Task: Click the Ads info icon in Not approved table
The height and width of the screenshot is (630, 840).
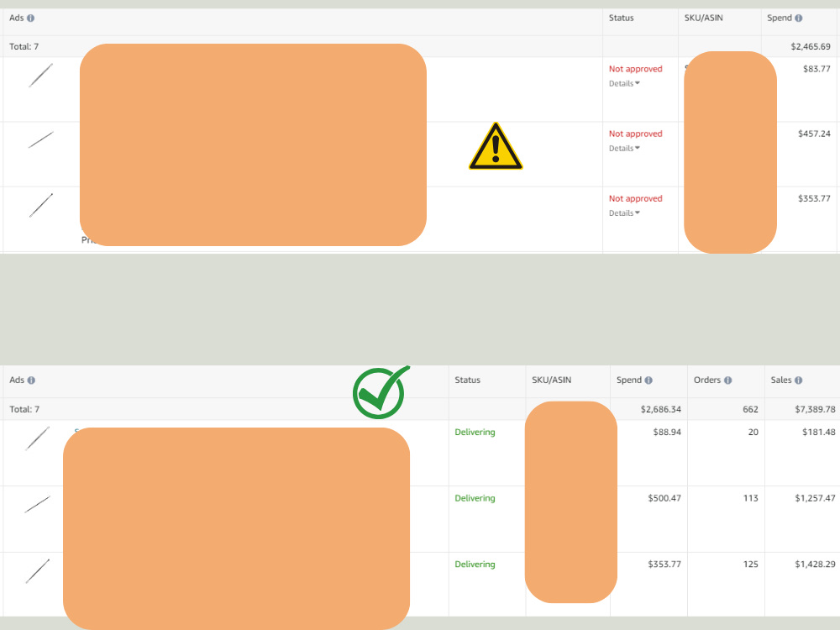Action: [30, 18]
